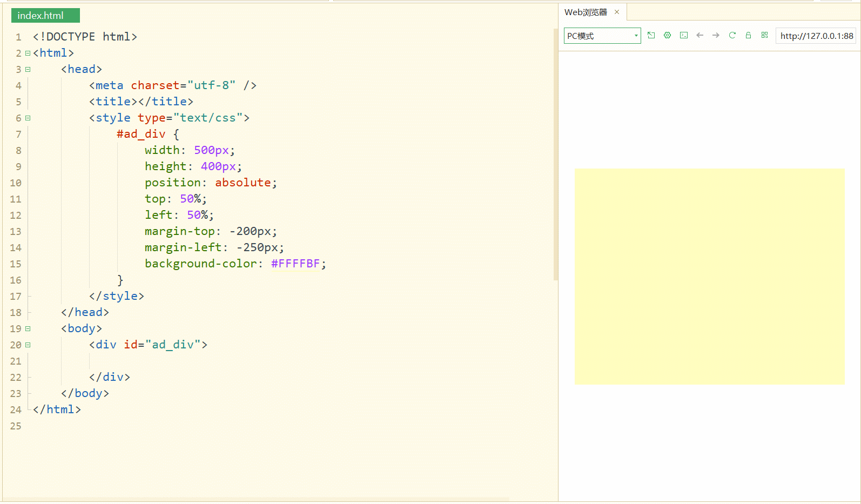Collapse the head block on line 3
This screenshot has width=861, height=504.
(28, 69)
